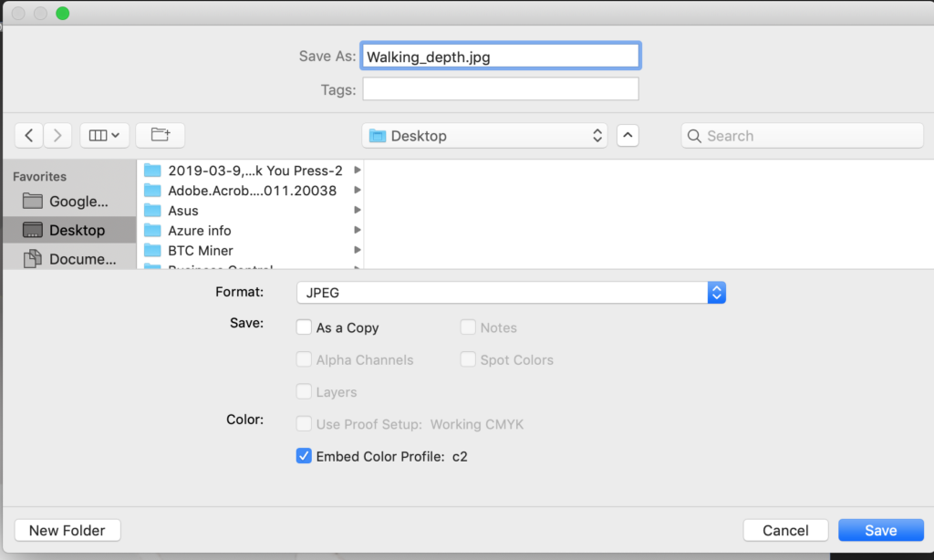Click the Google folder icon in sidebar
The height and width of the screenshot is (560, 934).
coord(32,202)
